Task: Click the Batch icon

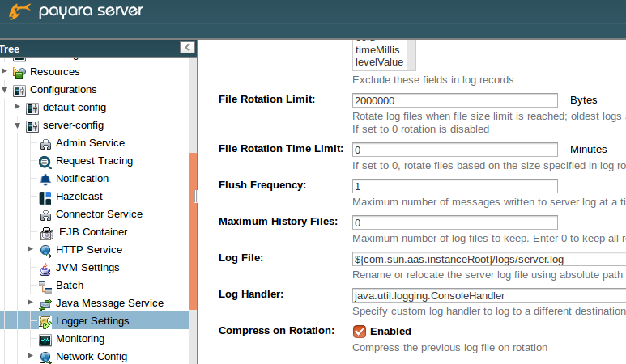Action: pos(45,286)
